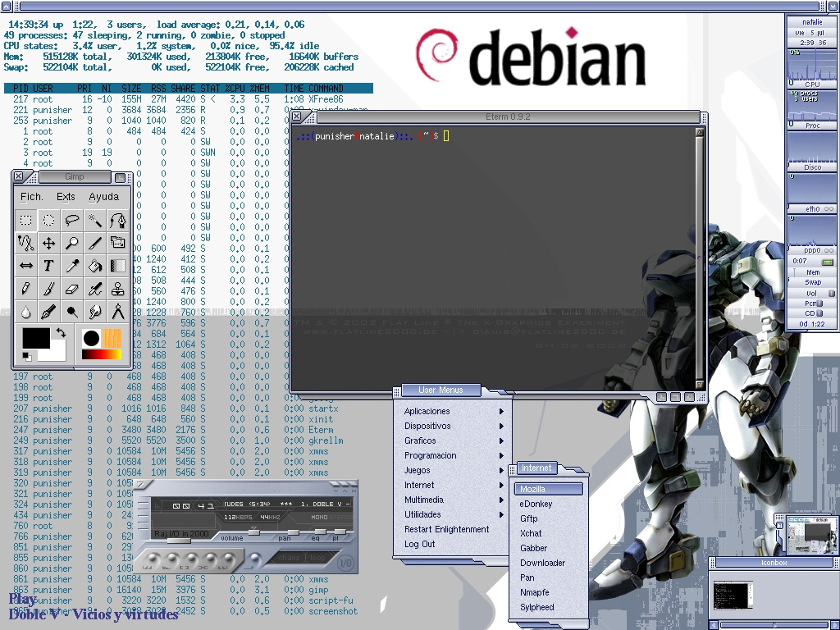Open the Fich. menu in Gimp
Image resolution: width=840 pixels, height=630 pixels.
(32, 197)
